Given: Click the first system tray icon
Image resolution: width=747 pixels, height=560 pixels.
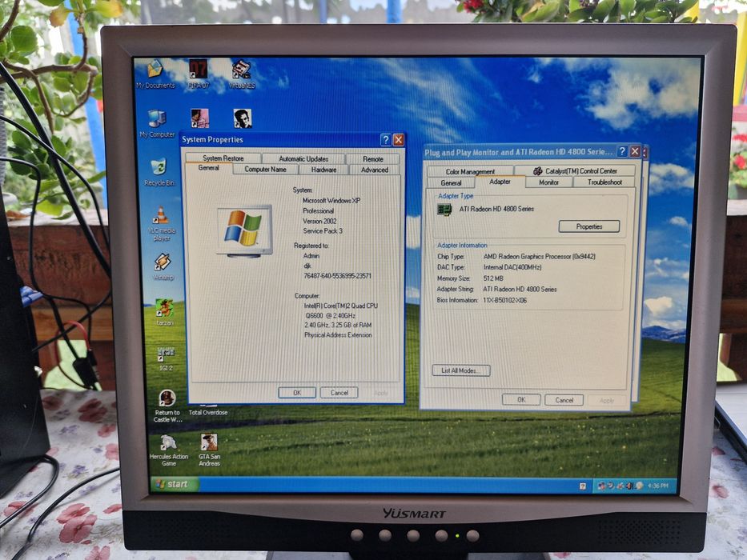Looking at the screenshot, I should (x=601, y=486).
